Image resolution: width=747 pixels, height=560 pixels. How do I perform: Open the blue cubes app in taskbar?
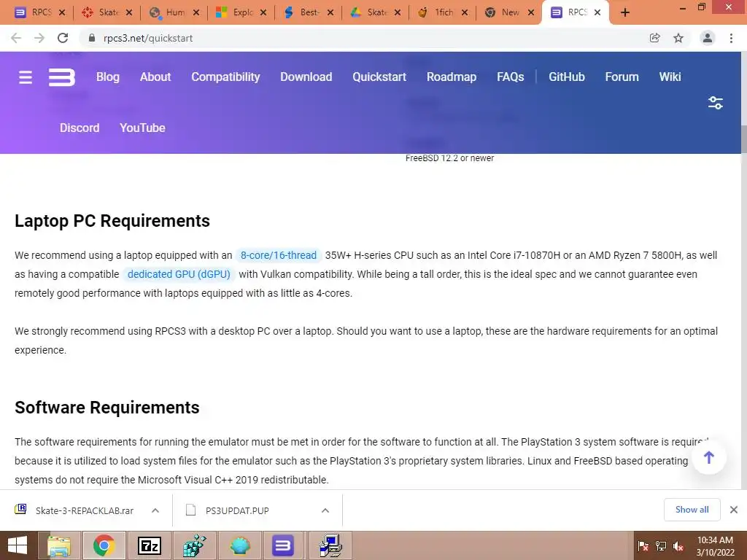click(x=194, y=545)
